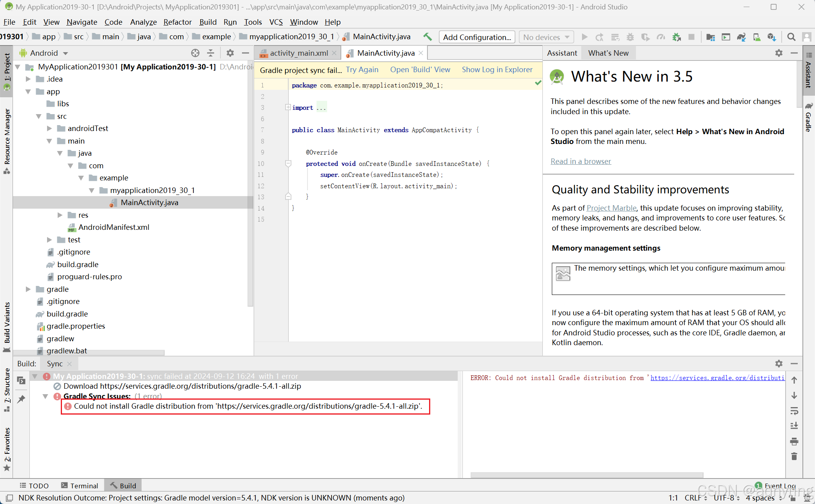Click the Search Everywhere magnifier icon
Image resolution: width=815 pixels, height=504 pixels.
click(x=791, y=37)
